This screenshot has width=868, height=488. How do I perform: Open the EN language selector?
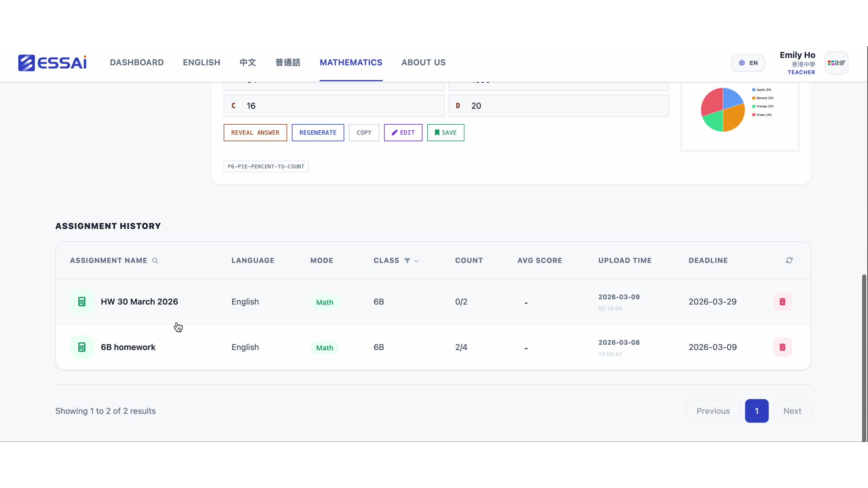[x=748, y=63]
